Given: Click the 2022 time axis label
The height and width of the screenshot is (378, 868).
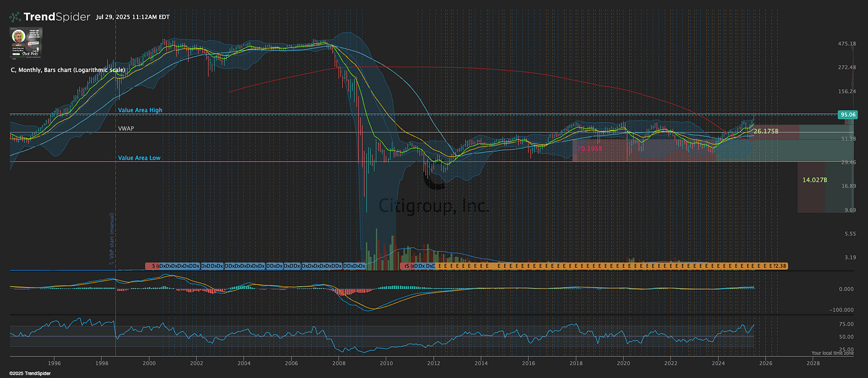Looking at the screenshot, I should [671, 362].
